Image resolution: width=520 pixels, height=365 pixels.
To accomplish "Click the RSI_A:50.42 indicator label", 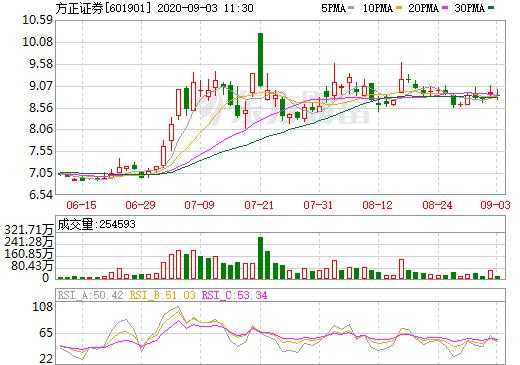I will 90,295.
